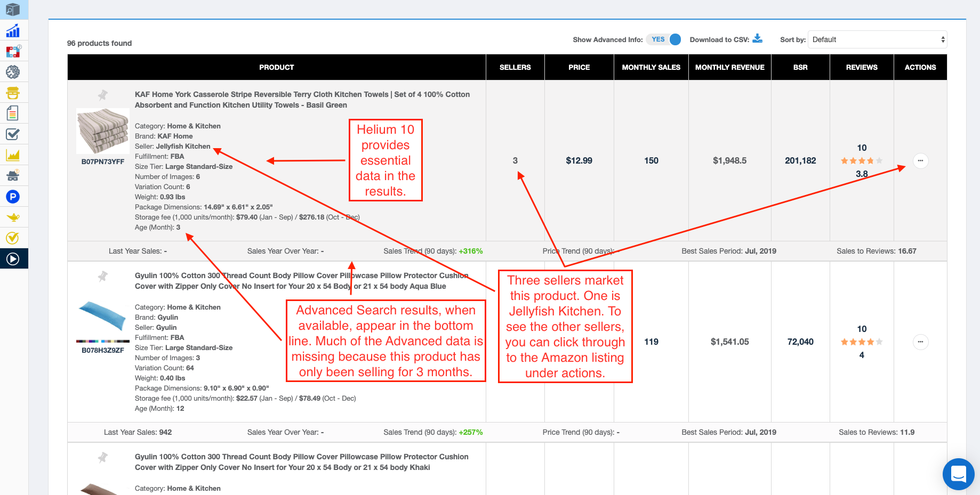Click the price $12.99 cell
The width and height of the screenshot is (980, 495).
pos(579,160)
